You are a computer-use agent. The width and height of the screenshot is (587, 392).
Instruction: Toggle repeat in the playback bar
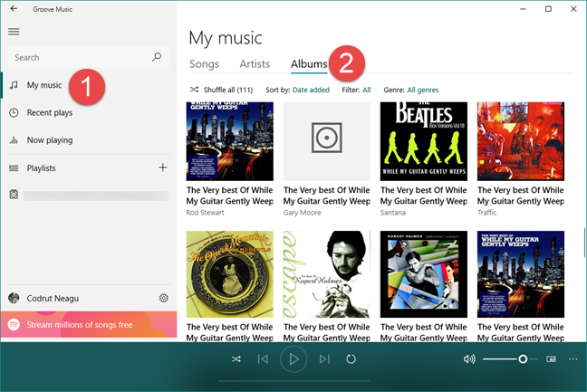351,359
